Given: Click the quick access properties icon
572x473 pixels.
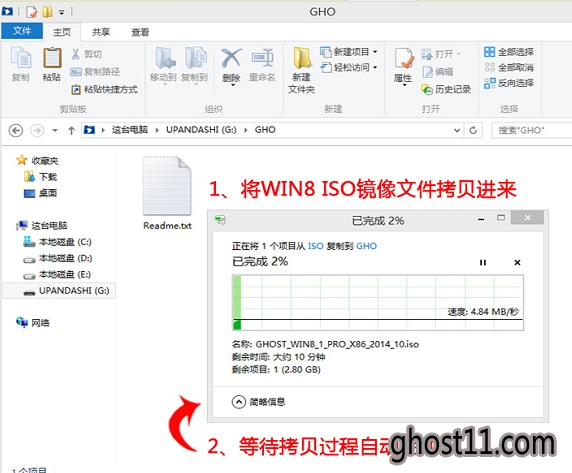Looking at the screenshot, I should [x=31, y=12].
